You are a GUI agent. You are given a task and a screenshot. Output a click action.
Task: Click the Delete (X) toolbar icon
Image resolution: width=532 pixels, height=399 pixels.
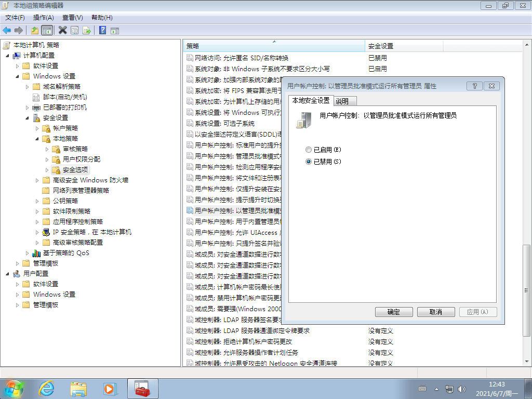63,30
